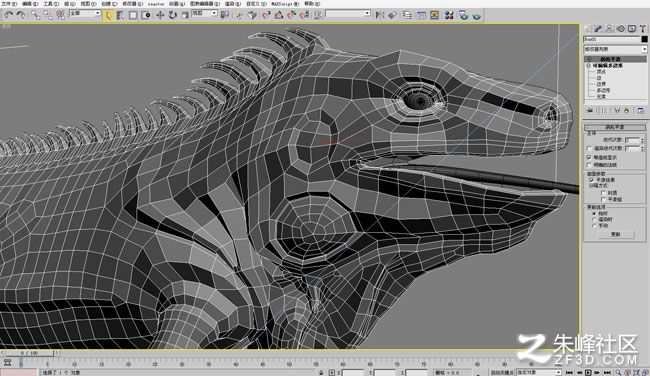The image size is (650, 376).
Task: Click the object color swatch beside name field
Action: [644, 39]
